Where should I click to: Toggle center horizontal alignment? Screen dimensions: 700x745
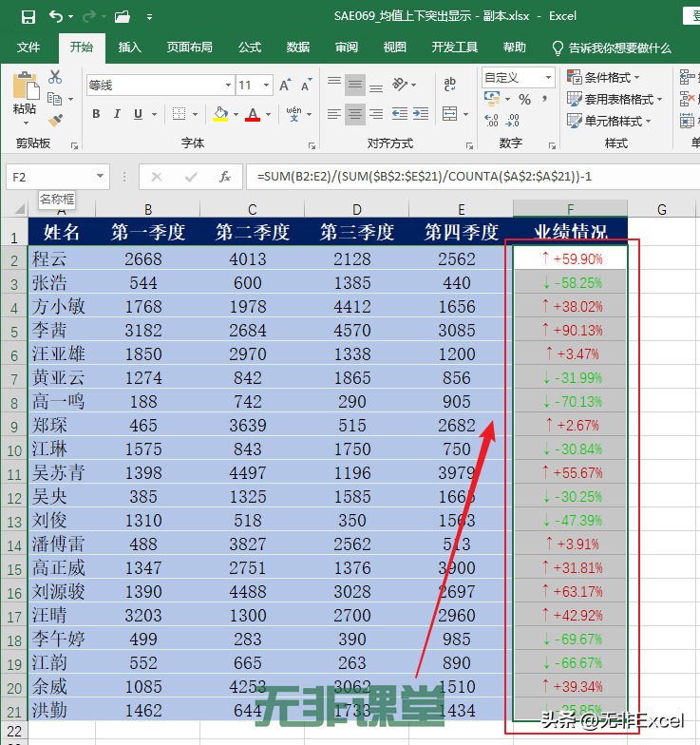[x=355, y=114]
